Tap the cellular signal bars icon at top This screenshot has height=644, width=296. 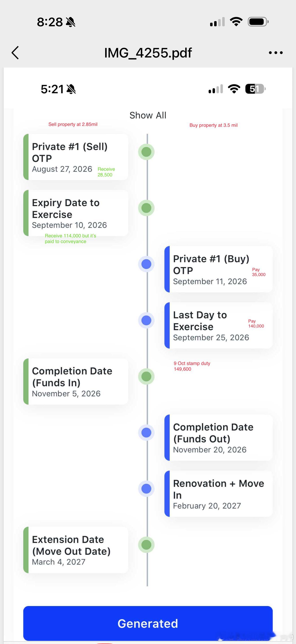(x=217, y=22)
